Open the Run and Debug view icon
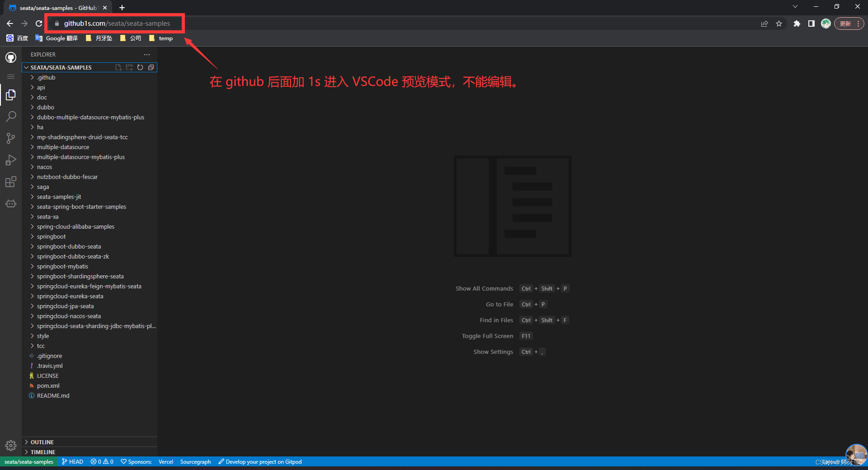This screenshot has height=470, width=868. [x=11, y=160]
